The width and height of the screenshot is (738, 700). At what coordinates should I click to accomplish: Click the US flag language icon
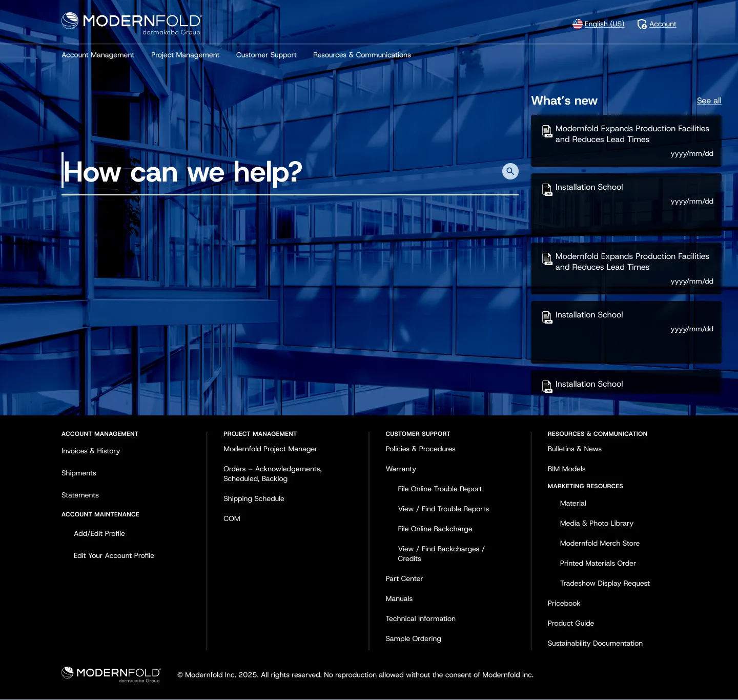(577, 23)
